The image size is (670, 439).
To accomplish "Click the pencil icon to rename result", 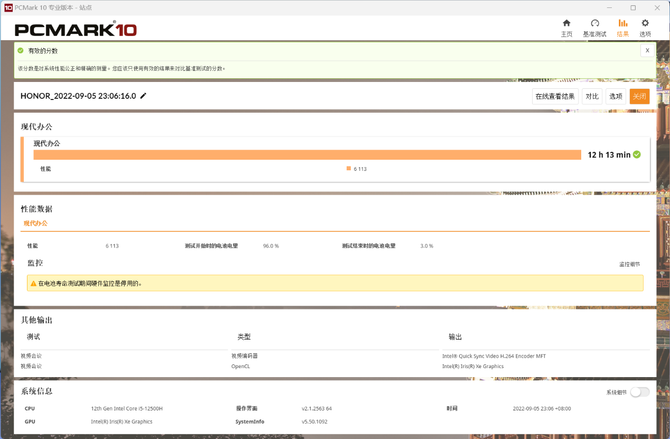I will click(x=144, y=96).
